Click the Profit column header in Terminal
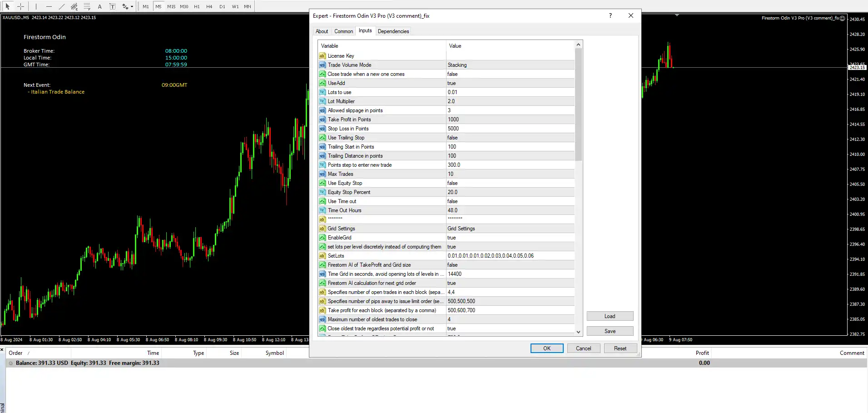The width and height of the screenshot is (868, 413). point(702,353)
